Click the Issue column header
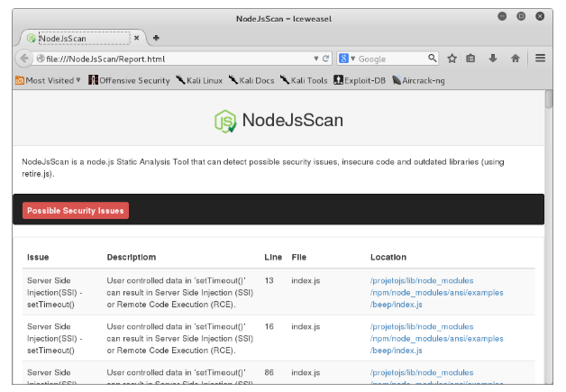The image size is (566, 392). pos(38,257)
